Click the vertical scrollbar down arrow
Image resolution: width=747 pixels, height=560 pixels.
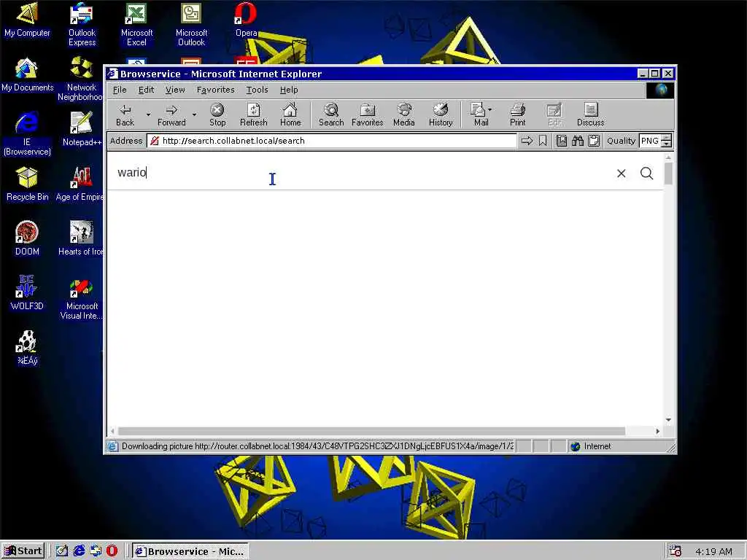click(668, 419)
